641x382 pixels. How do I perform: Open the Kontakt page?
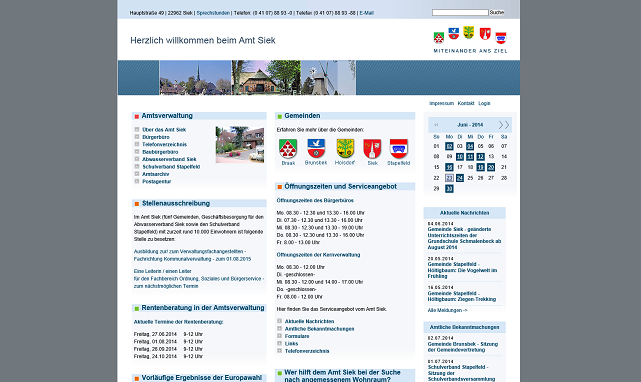[466, 103]
